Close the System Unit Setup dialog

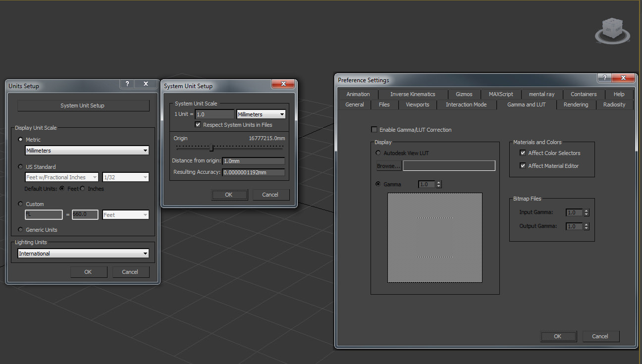click(283, 84)
